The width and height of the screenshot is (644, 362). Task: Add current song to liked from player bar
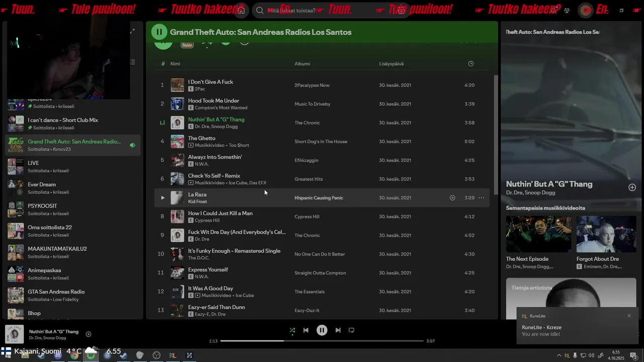89,334
